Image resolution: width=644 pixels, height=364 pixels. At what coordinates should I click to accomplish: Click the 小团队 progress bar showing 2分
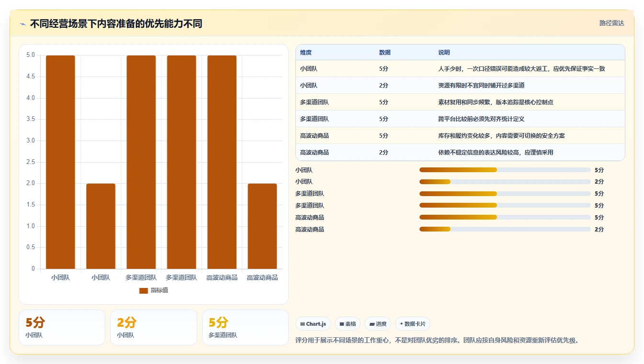pos(505,182)
